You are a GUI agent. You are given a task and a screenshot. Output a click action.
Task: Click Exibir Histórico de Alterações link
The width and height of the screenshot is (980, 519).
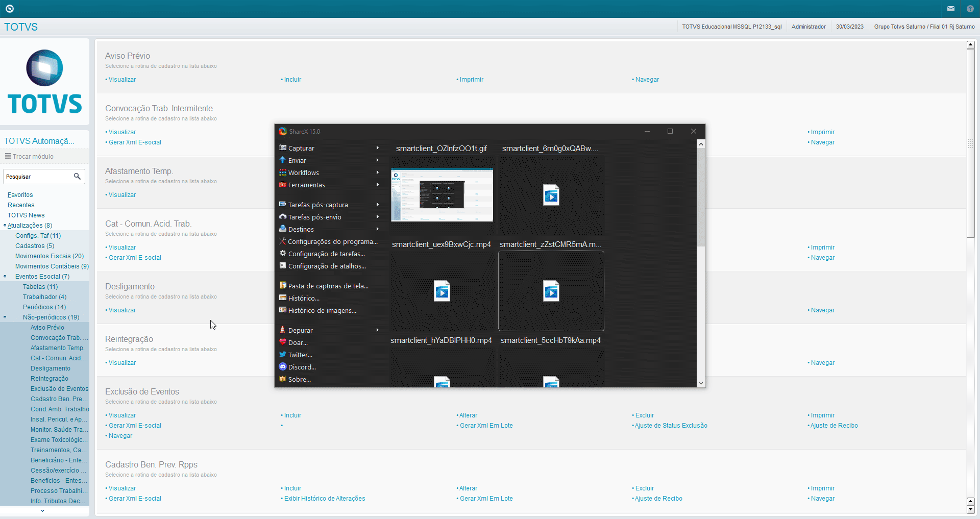324,499
